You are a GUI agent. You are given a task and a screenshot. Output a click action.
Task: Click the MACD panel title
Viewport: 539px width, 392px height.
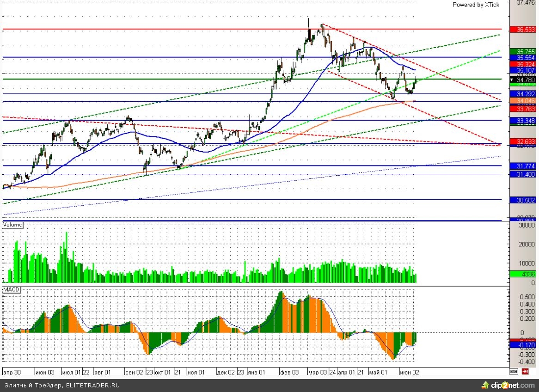click(x=11, y=289)
